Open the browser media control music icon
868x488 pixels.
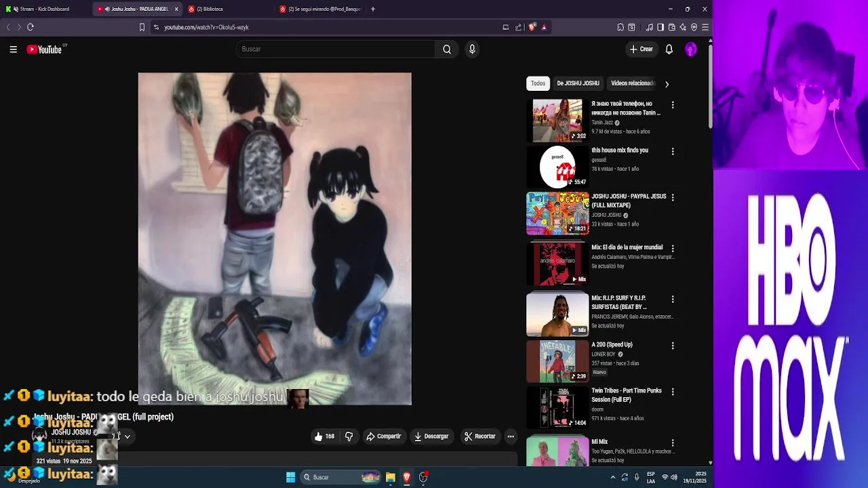coord(650,27)
